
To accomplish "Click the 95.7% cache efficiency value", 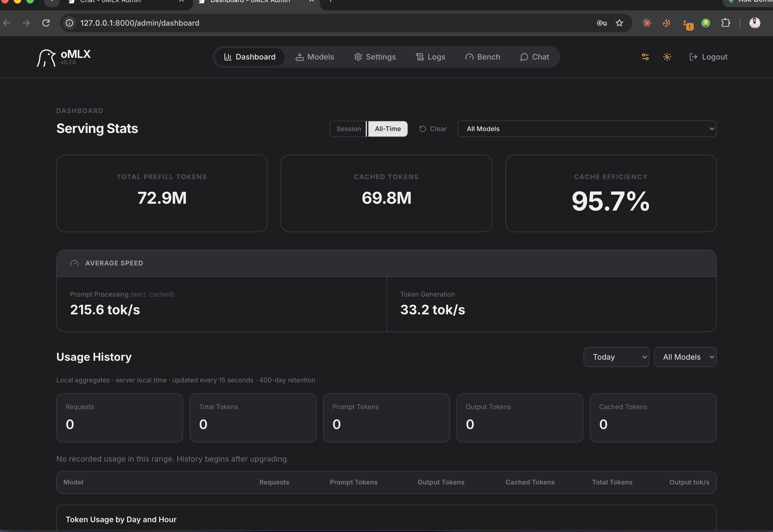I will click(611, 201).
